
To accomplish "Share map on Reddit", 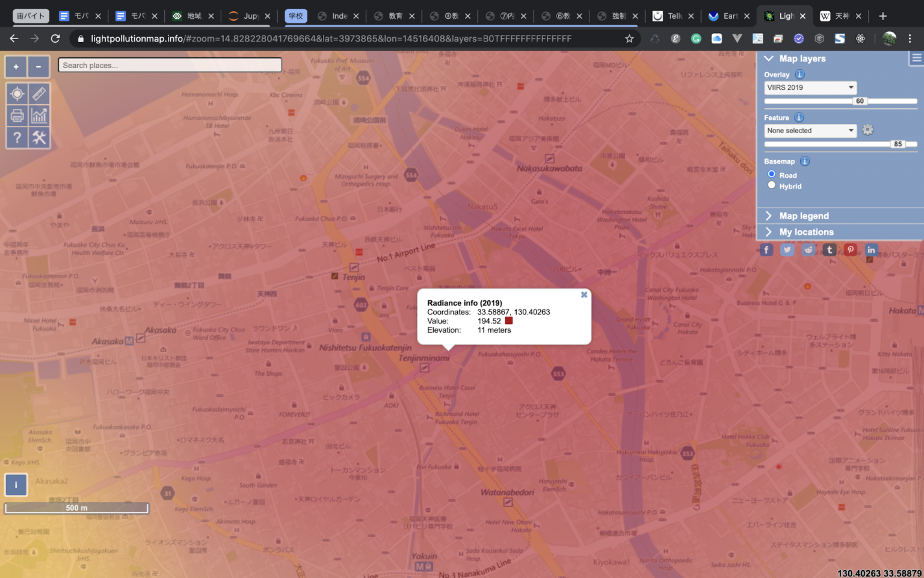I will tap(808, 250).
